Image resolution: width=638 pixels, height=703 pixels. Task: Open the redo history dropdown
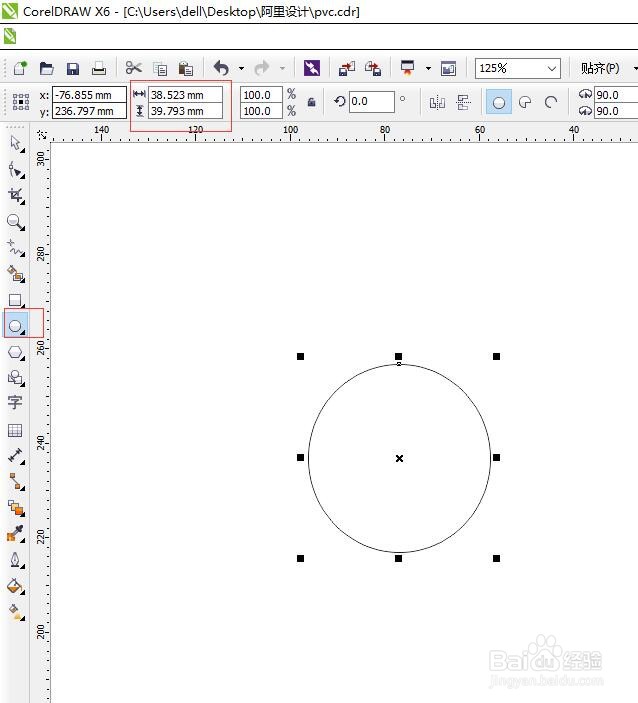(x=282, y=69)
